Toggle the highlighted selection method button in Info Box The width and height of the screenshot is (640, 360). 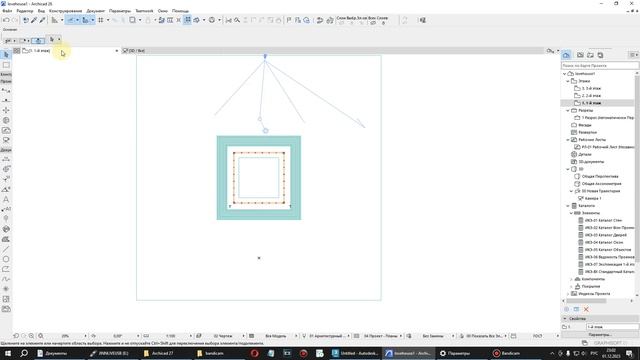(38, 40)
